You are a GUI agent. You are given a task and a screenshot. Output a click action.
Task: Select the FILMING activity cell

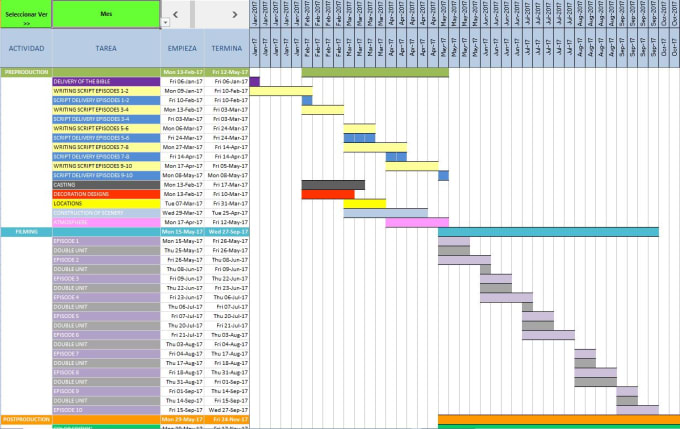tap(26, 232)
